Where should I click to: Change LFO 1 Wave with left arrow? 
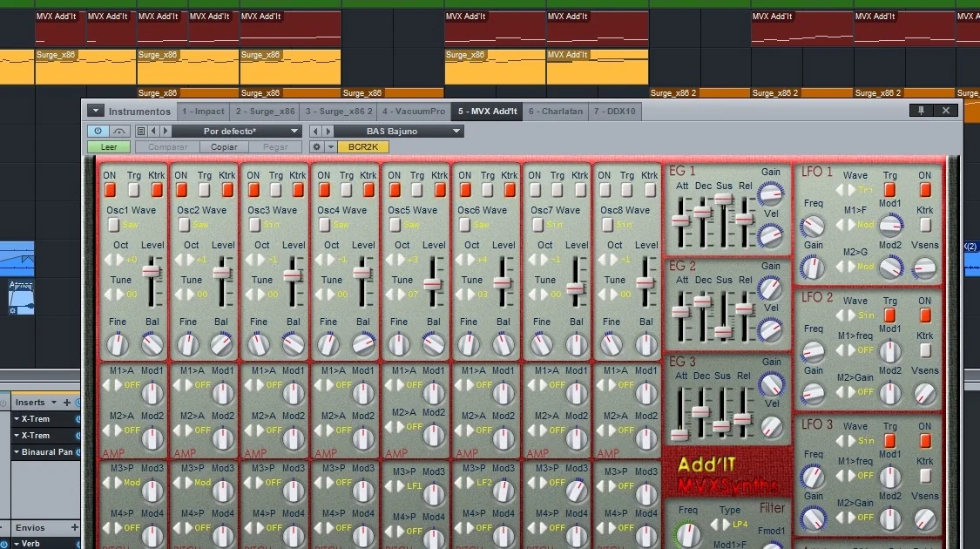840,189
